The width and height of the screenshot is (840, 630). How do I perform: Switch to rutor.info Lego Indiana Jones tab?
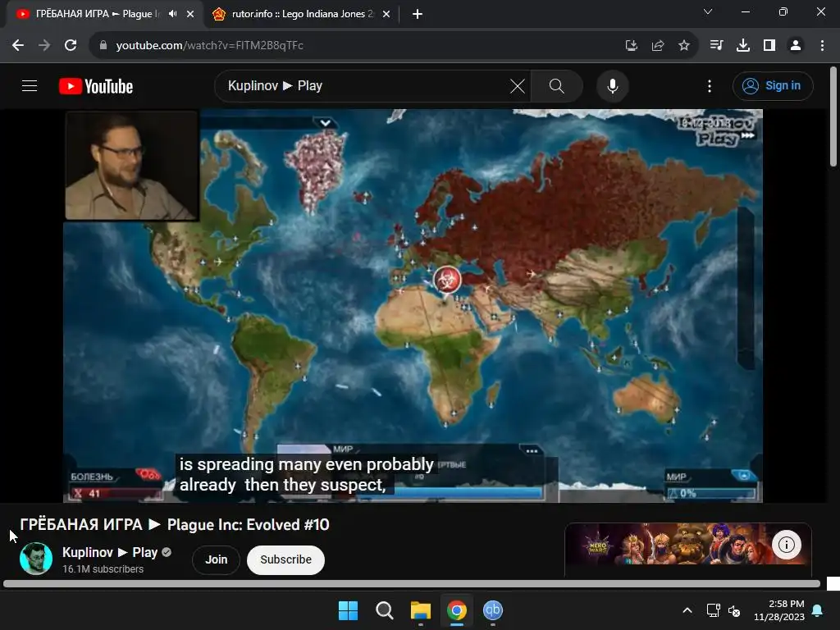point(301,14)
